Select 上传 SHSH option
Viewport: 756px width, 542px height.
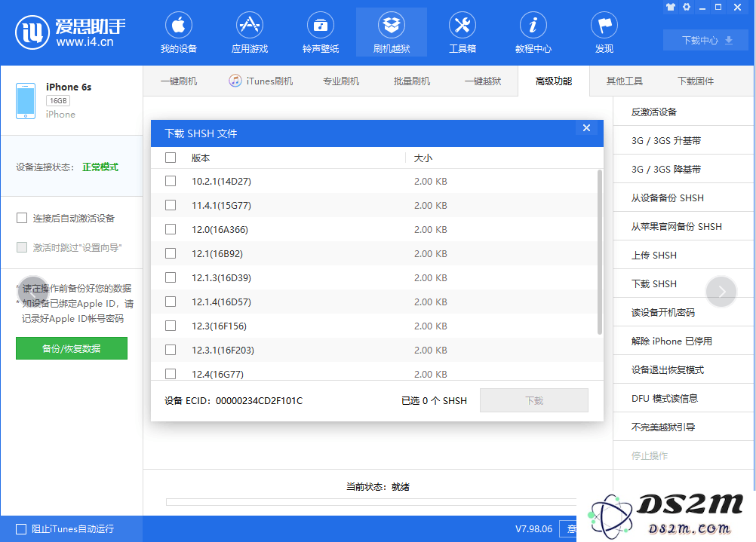click(684, 255)
